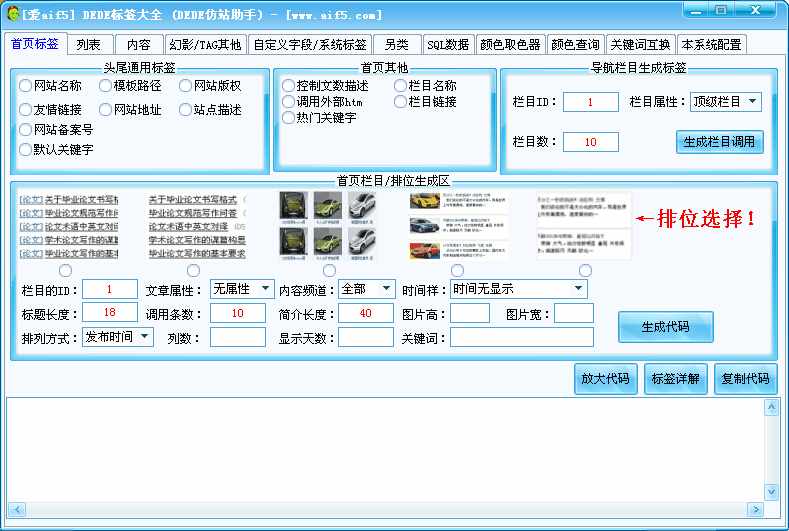Click the 复制代码 button
Viewport: 789px width, 531px height.
[x=746, y=378]
